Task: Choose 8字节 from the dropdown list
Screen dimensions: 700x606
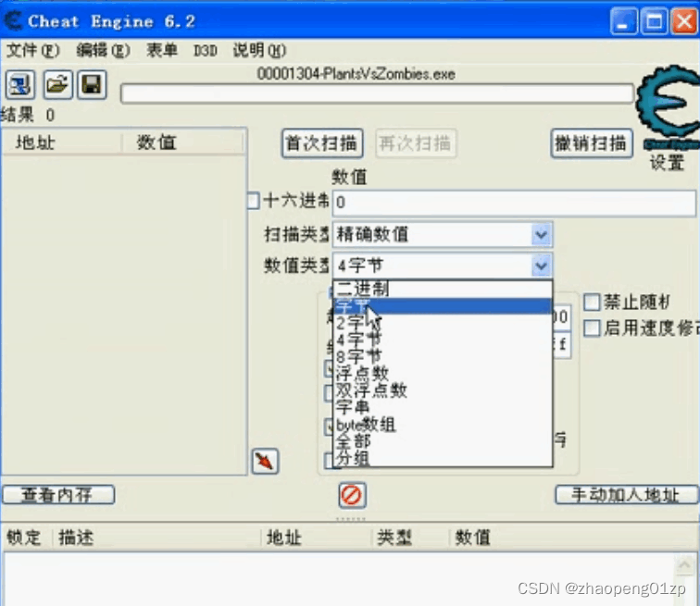Action: tap(443, 357)
